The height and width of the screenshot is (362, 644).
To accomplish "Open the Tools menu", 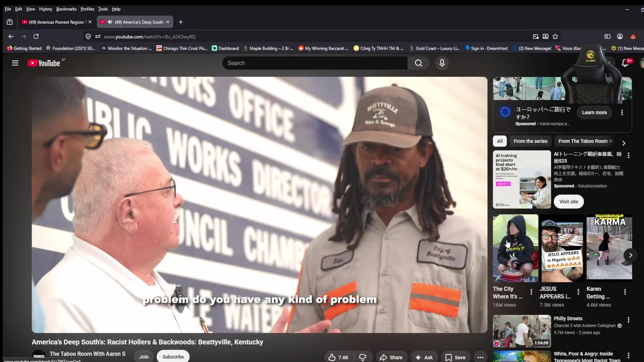I will click(103, 9).
